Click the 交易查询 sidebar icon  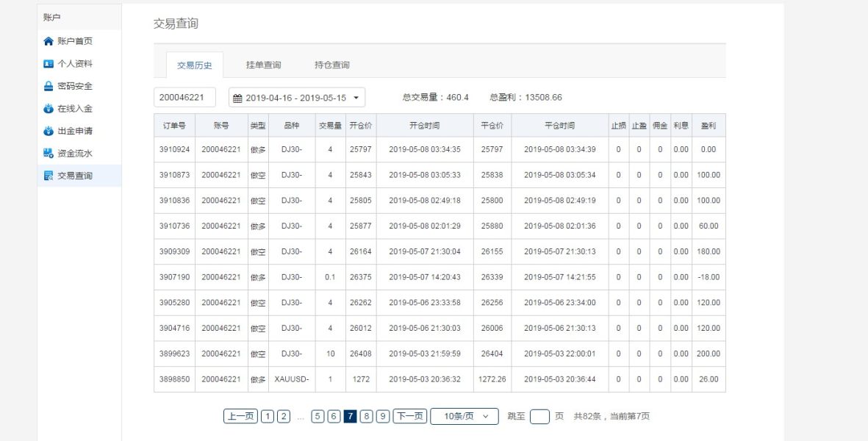[49, 176]
